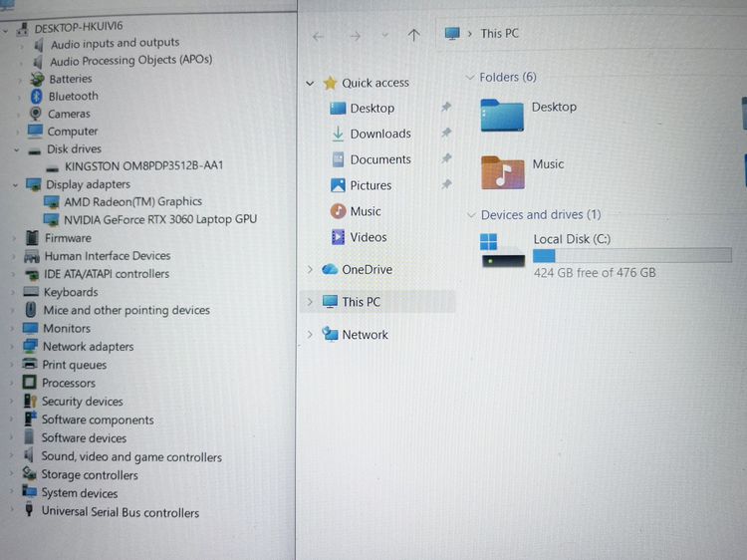Expand the Network node in sidebar
Screen dimensions: 747x560
click(310, 335)
